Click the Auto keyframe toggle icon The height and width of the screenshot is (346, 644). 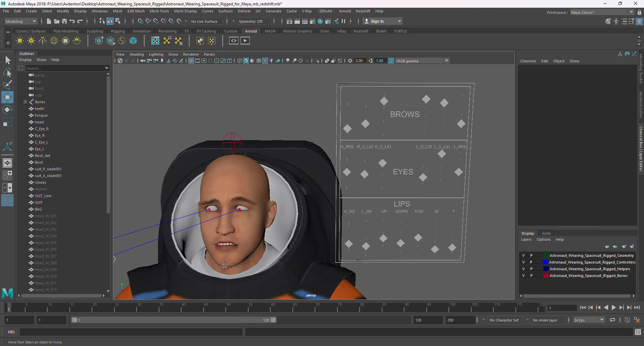(x=627, y=320)
